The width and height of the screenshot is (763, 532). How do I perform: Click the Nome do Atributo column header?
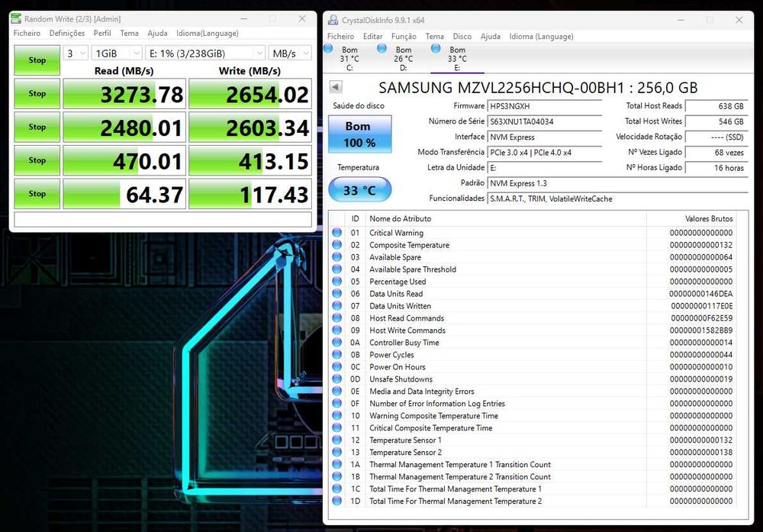[x=506, y=218]
